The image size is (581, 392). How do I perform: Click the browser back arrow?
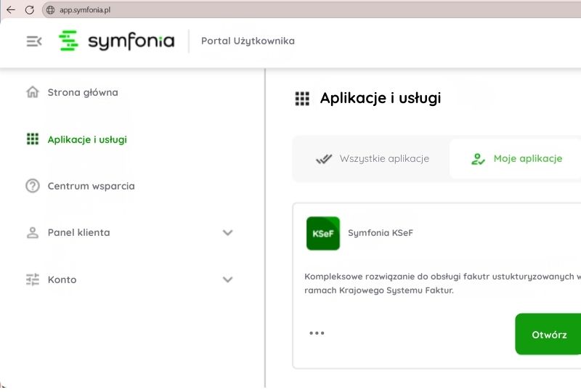(x=11, y=9)
